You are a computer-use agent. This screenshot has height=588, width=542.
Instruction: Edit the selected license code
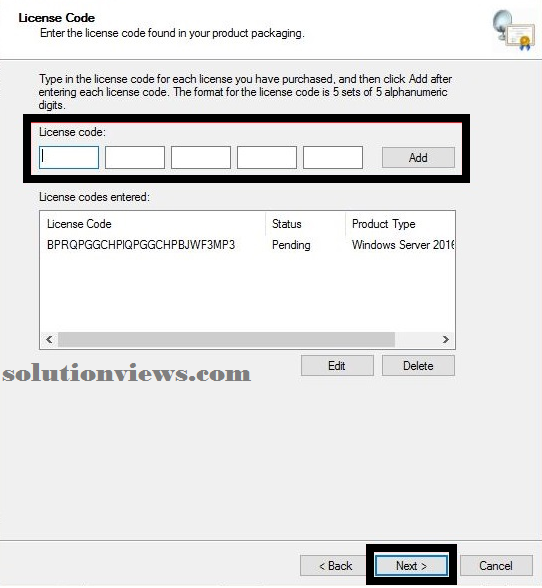(x=337, y=366)
